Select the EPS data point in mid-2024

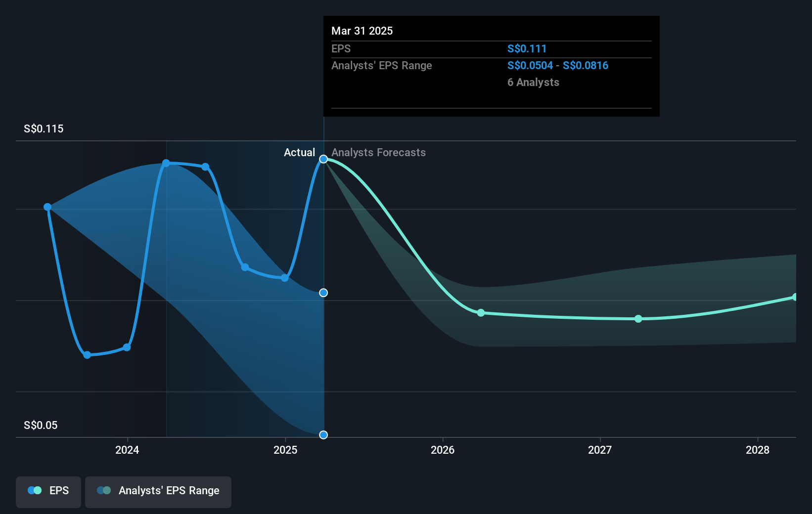click(x=205, y=167)
